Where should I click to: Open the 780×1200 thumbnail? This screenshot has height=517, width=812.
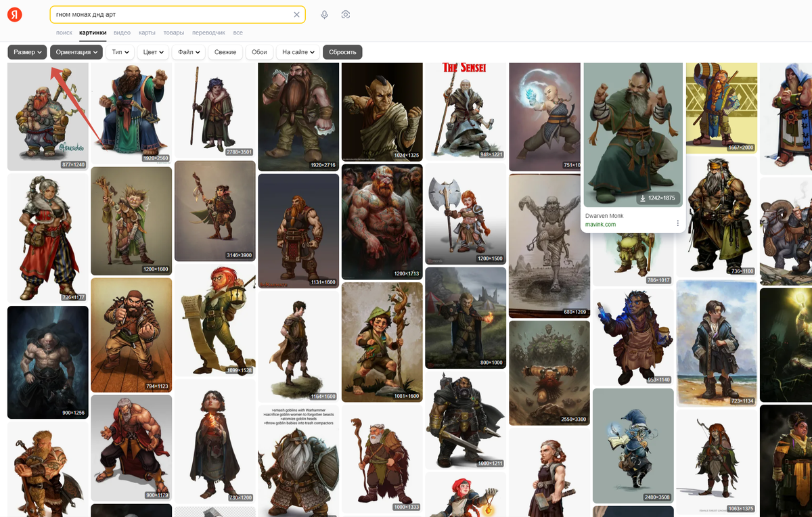tap(215, 441)
